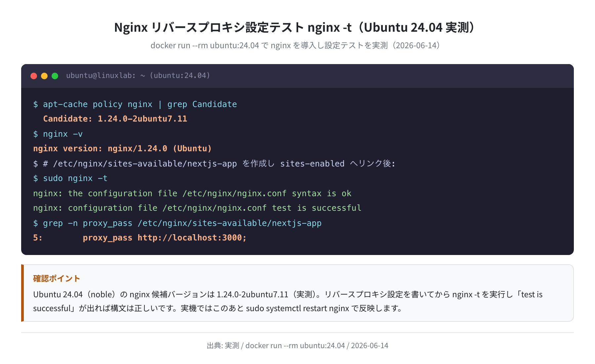Click the footer source line '出典: 実測 / docker run'

click(297, 346)
